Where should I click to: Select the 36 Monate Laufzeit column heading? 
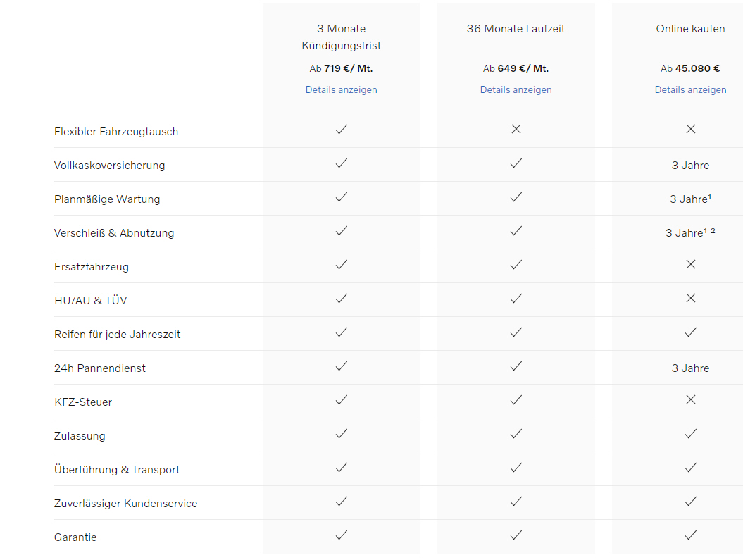516,29
